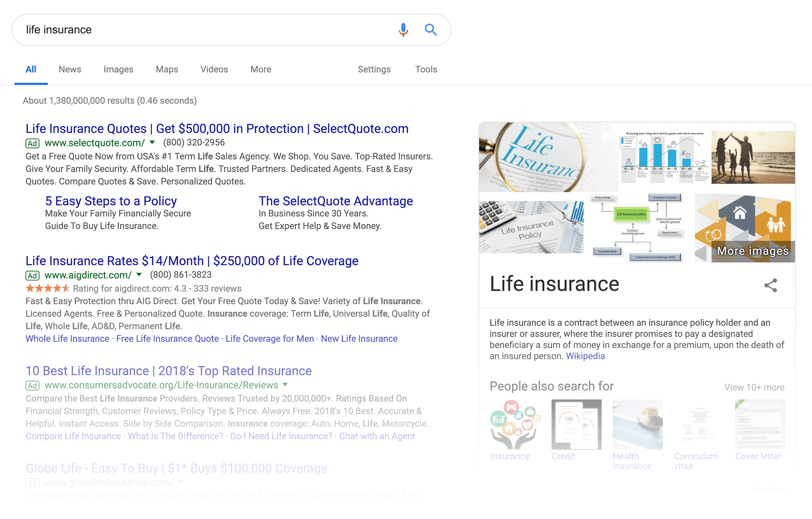The height and width of the screenshot is (519, 812).
Task: Click View 10+ more link
Action: tap(754, 387)
